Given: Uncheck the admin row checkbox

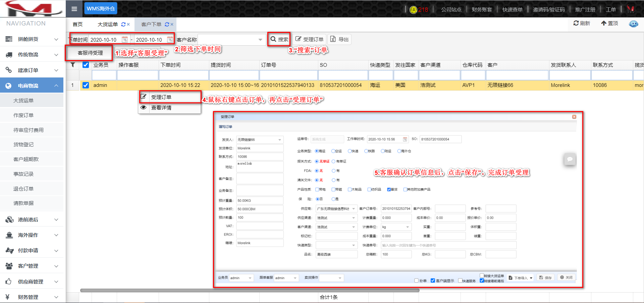Looking at the screenshot, I should pos(86,85).
